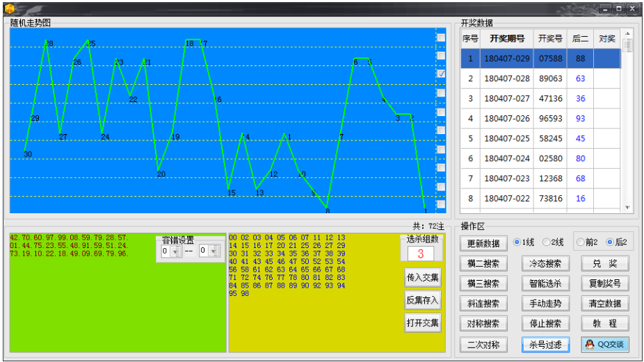Screen dimensions: 644x362
Task: Select the row with 180407-026
Action: [x=540, y=119]
